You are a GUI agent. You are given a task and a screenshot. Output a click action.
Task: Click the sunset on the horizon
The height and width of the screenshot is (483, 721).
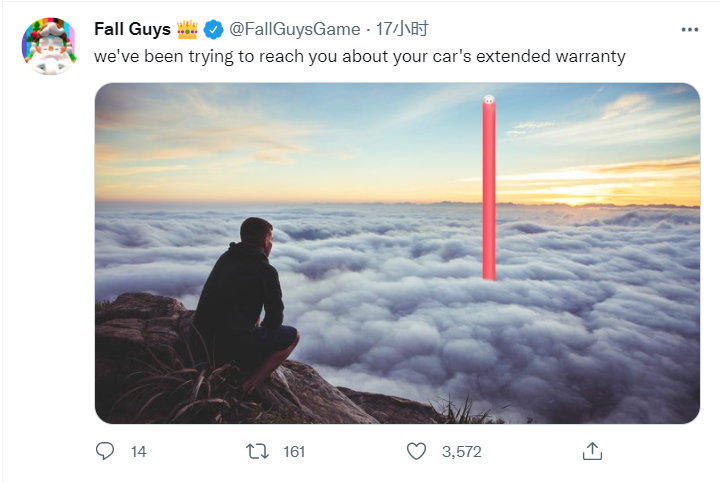[x=579, y=196]
